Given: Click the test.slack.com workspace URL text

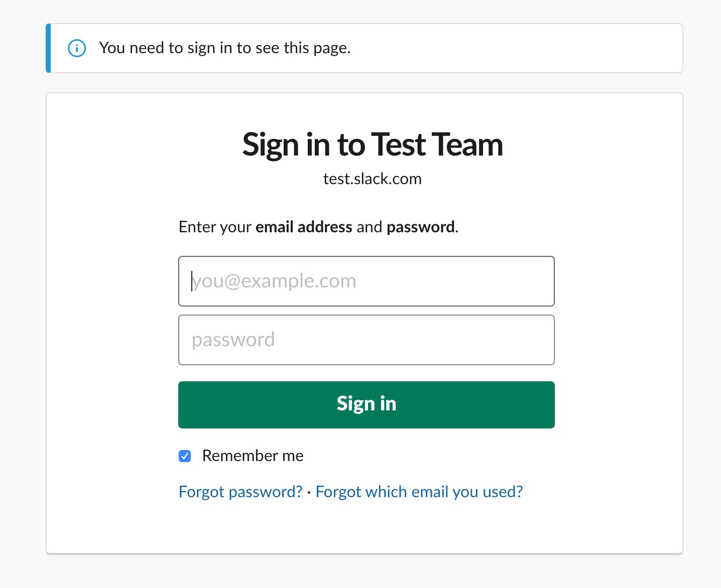Looking at the screenshot, I should click(373, 179).
